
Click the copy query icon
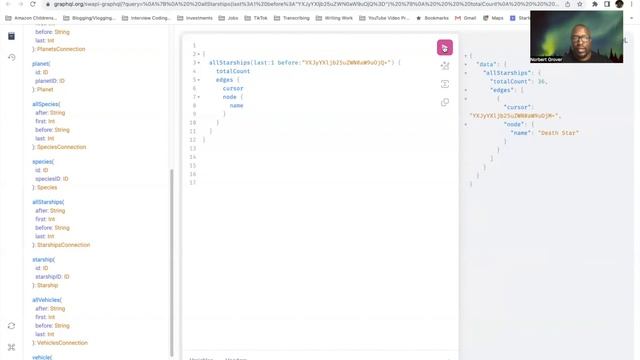(444, 102)
